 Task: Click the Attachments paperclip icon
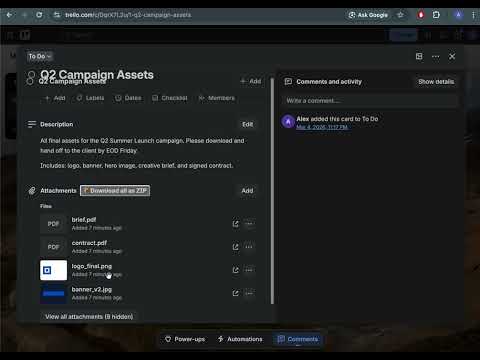pyautogui.click(x=32, y=191)
